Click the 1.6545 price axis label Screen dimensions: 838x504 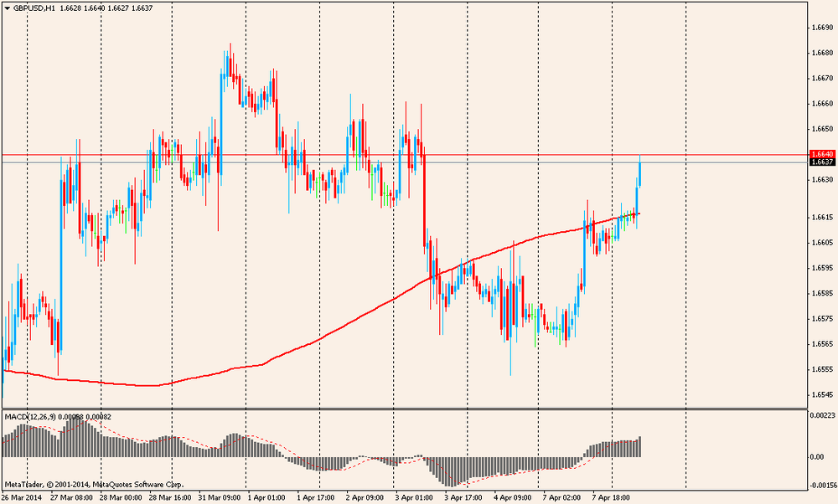[822, 394]
